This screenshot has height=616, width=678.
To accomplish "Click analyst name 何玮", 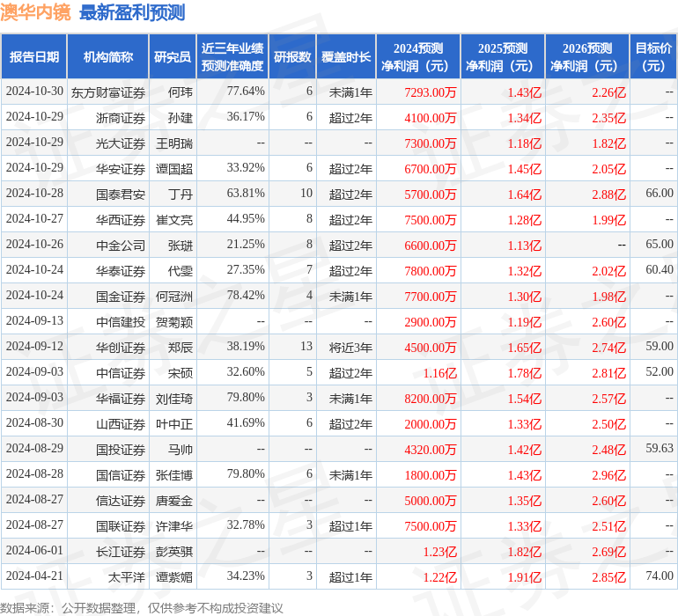I will 181,92.
